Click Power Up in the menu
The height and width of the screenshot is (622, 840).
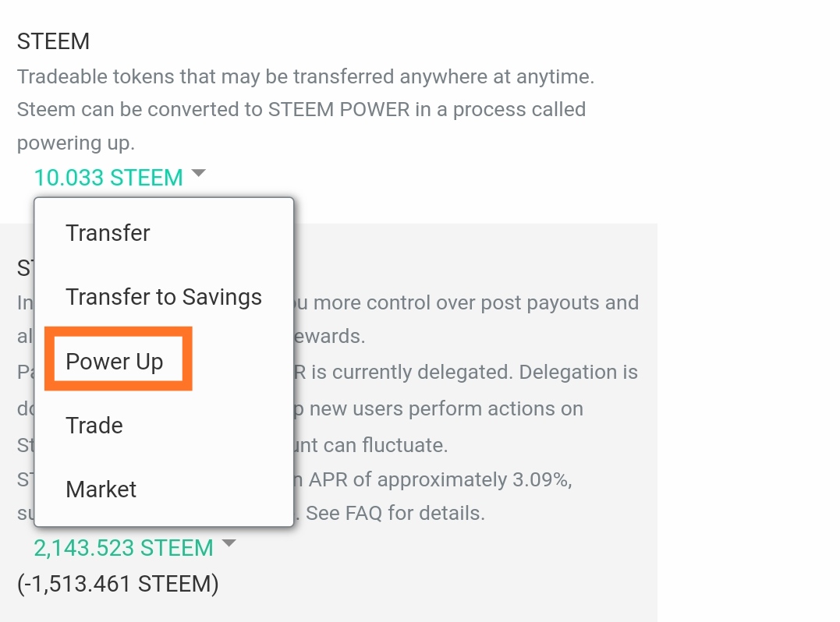[115, 362]
